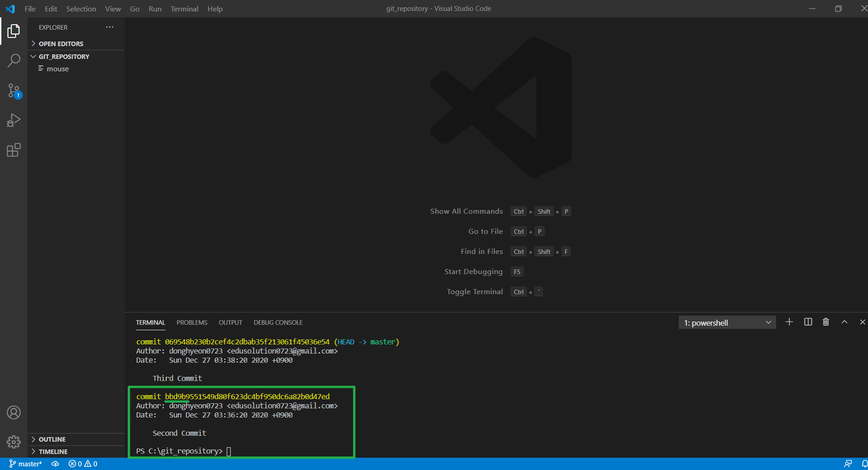
Task: Click commit hash starting with 069548b
Action: pyautogui.click(x=247, y=342)
